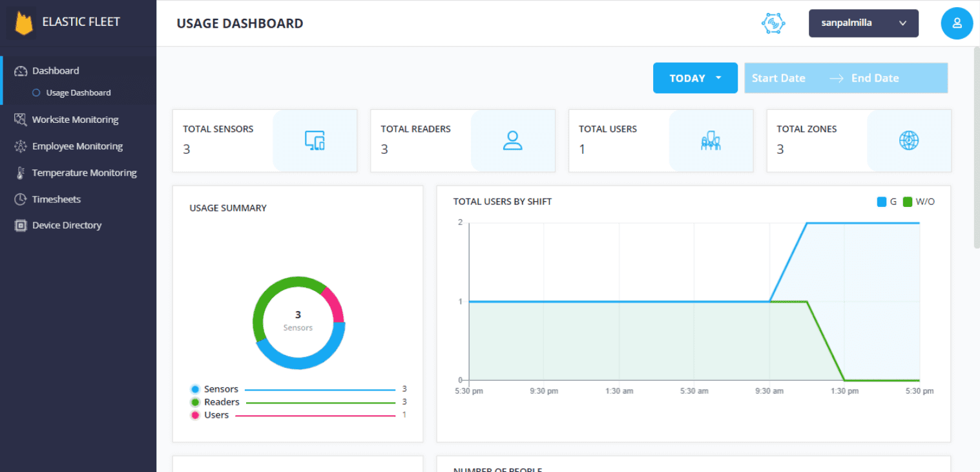
Task: Click the Total Sensors devices icon
Action: (314, 140)
